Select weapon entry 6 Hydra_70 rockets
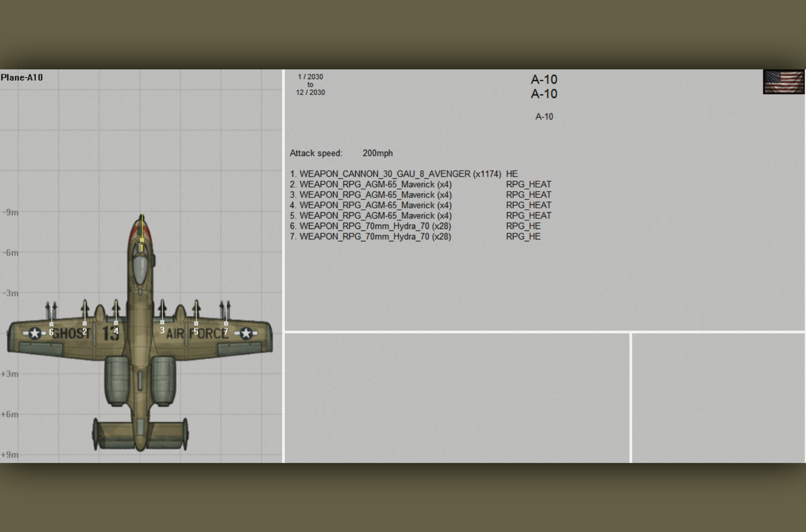The height and width of the screenshot is (532, 806). pos(370,226)
